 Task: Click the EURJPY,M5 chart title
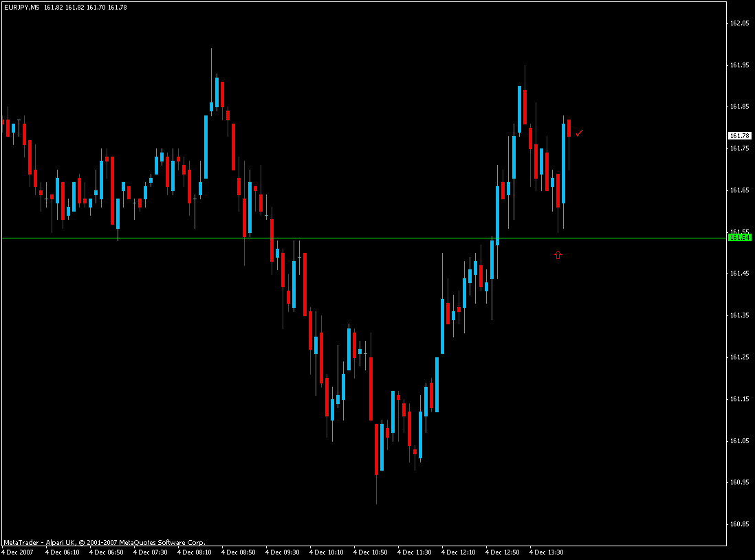click(22, 8)
